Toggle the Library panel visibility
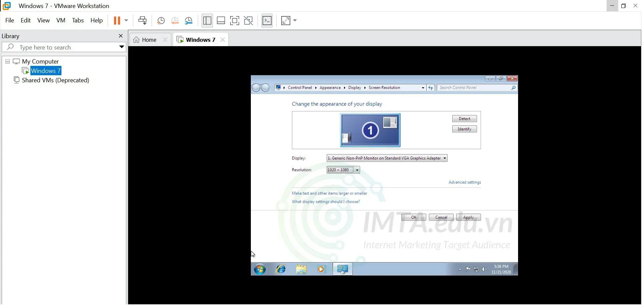Viewport: 644px width, 307px height. pos(207,20)
